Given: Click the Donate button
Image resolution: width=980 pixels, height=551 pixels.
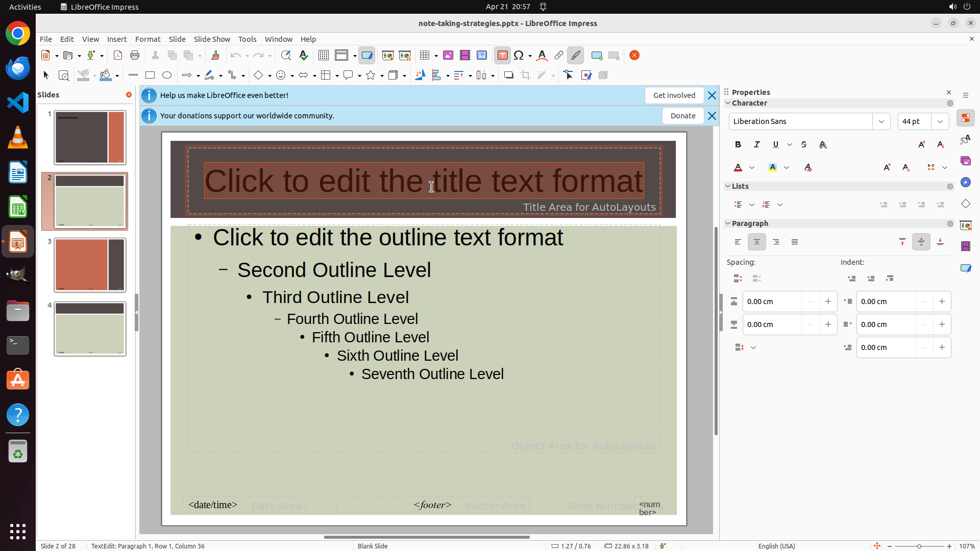Looking at the screenshot, I should click(683, 116).
